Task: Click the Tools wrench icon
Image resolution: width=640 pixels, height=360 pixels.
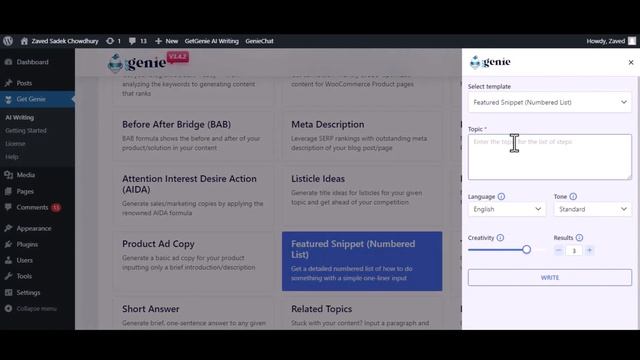Action: point(8,276)
